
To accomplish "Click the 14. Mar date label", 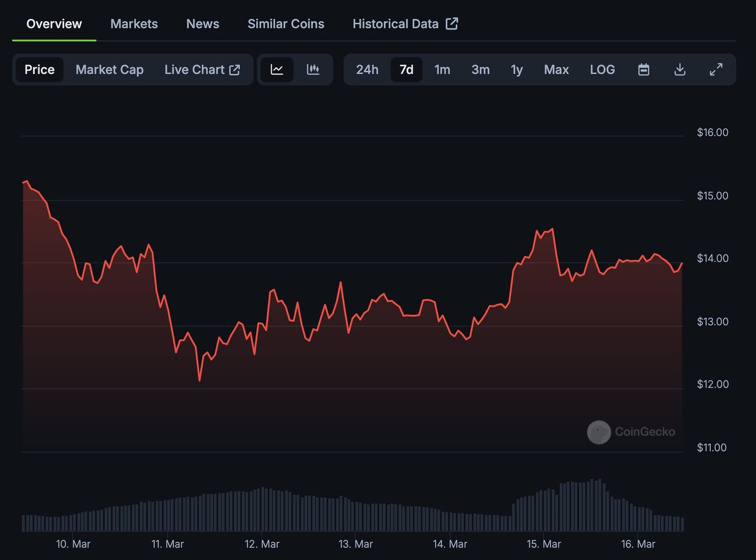I will point(450,544).
